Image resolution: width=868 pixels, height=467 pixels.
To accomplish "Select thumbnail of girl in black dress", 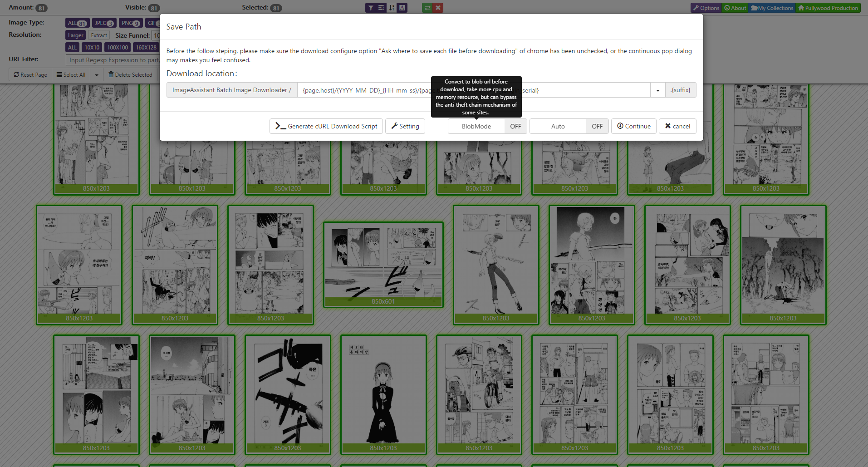I will pos(383,394).
